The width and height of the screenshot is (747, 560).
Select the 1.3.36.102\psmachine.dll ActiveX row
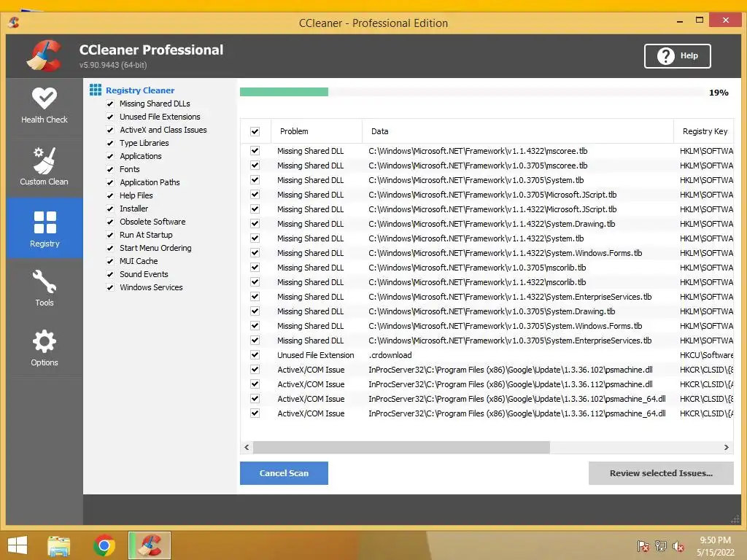(x=487, y=370)
